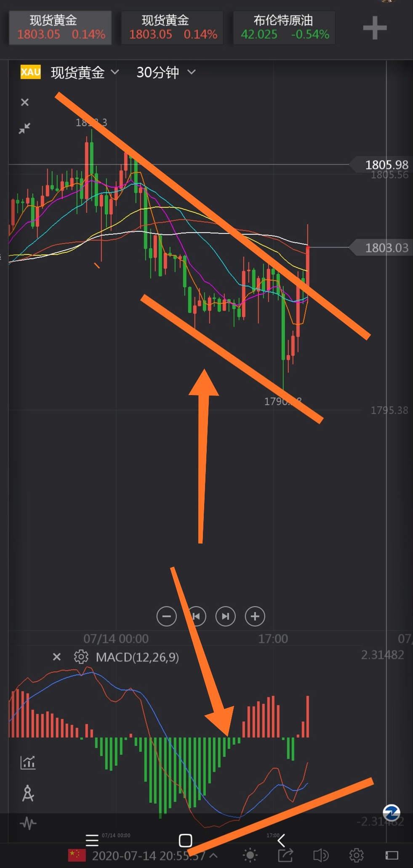Open the chart indicators icon
This screenshot has height=868, width=413.
28,762
